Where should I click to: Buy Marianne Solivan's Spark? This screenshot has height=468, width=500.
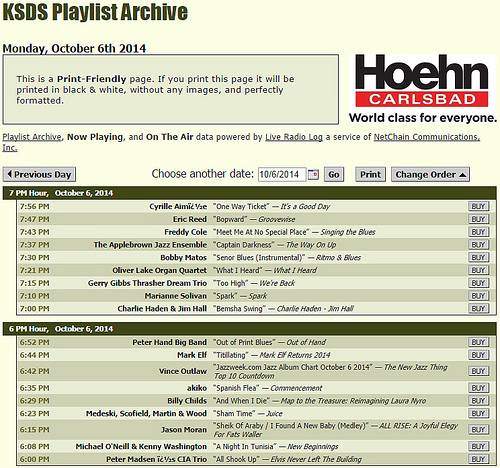[478, 296]
